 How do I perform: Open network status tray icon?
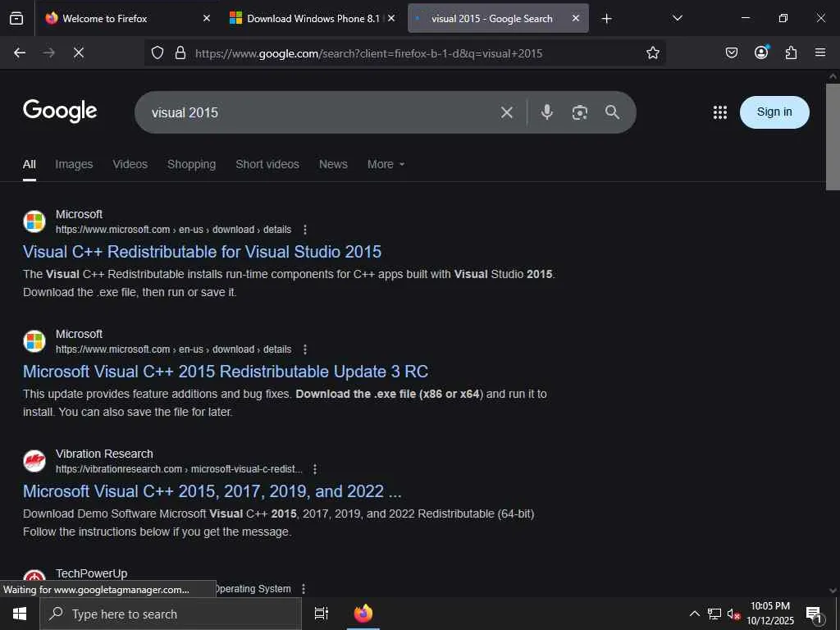click(714, 614)
